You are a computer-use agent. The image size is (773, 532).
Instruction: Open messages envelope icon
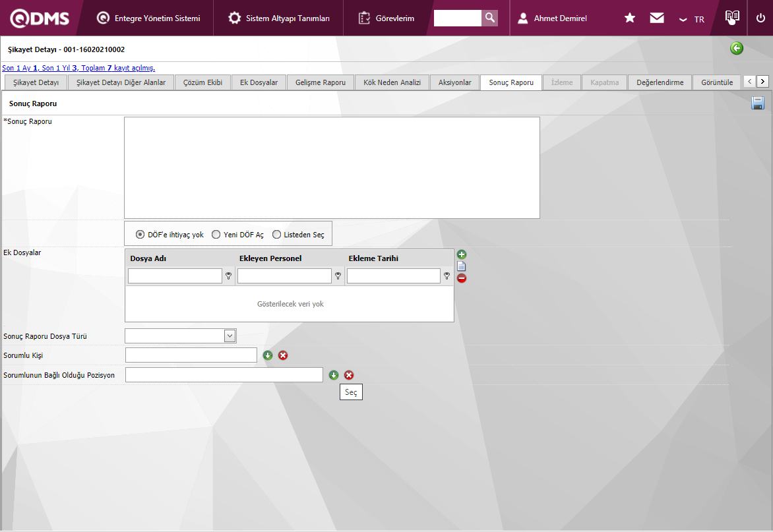(x=657, y=18)
